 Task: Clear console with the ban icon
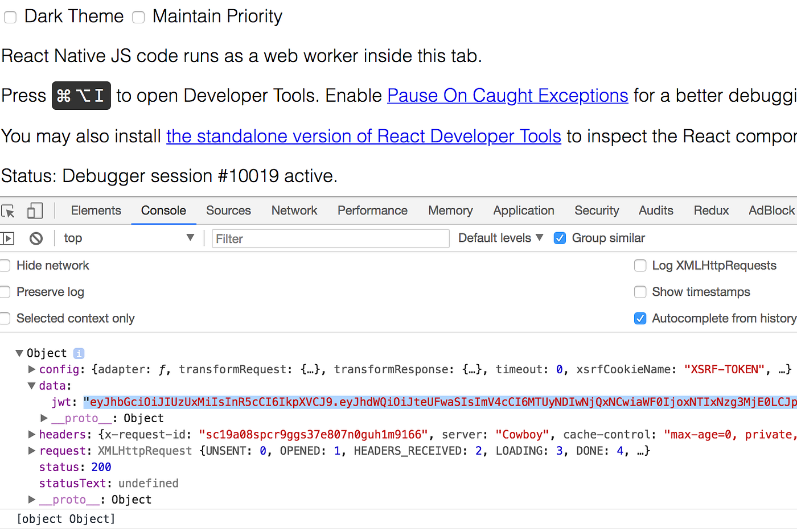[x=36, y=238]
